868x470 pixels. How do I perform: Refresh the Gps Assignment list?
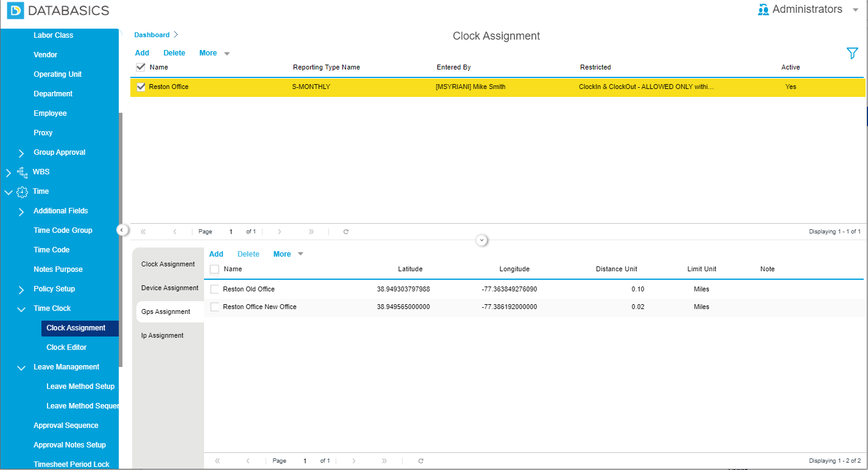tap(420, 461)
